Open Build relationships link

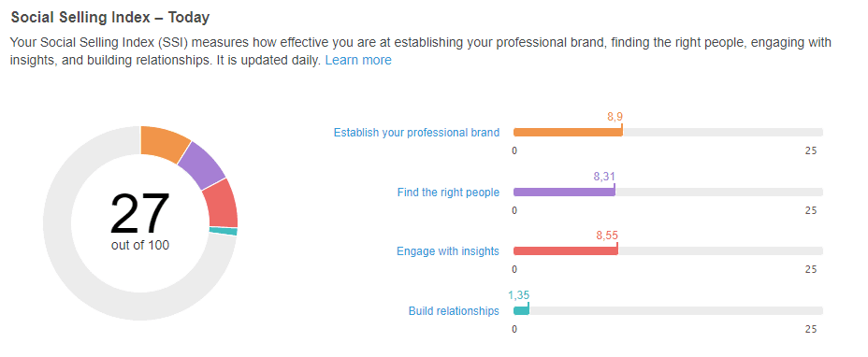tap(454, 311)
